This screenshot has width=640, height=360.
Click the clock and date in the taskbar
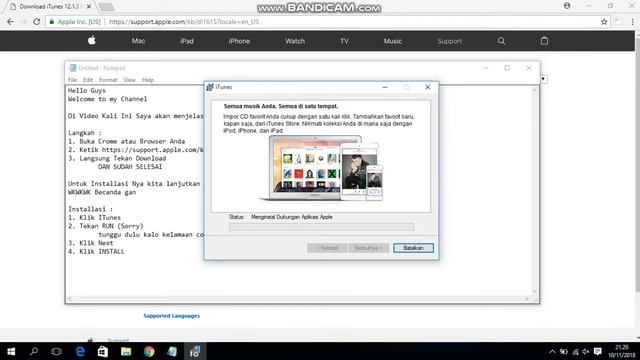621,351
